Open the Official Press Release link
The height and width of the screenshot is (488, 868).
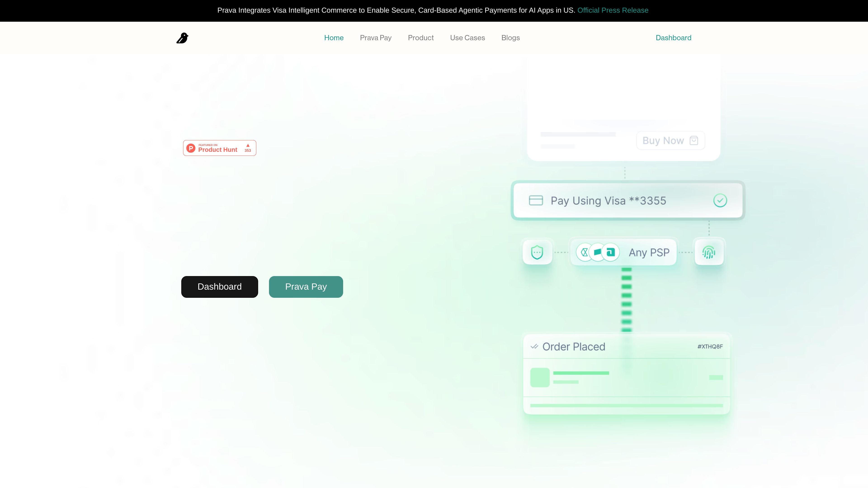tap(613, 10)
